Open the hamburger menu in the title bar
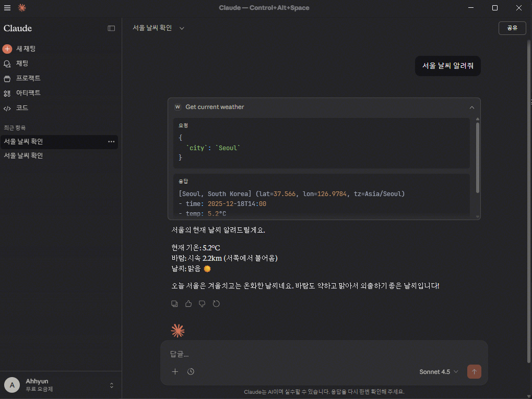Viewport: 532px width, 399px height. point(7,7)
